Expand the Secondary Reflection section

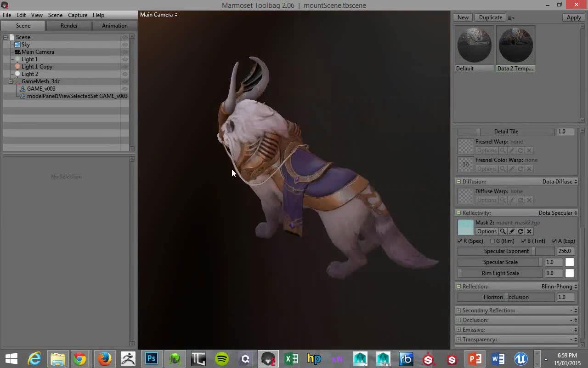458,310
